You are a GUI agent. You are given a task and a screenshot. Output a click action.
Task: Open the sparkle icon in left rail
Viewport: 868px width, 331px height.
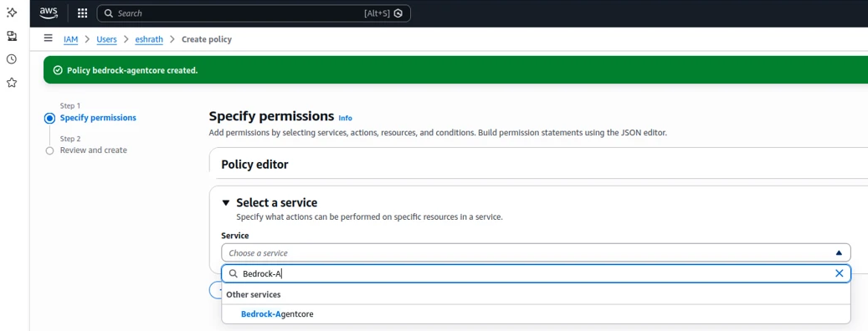12,13
